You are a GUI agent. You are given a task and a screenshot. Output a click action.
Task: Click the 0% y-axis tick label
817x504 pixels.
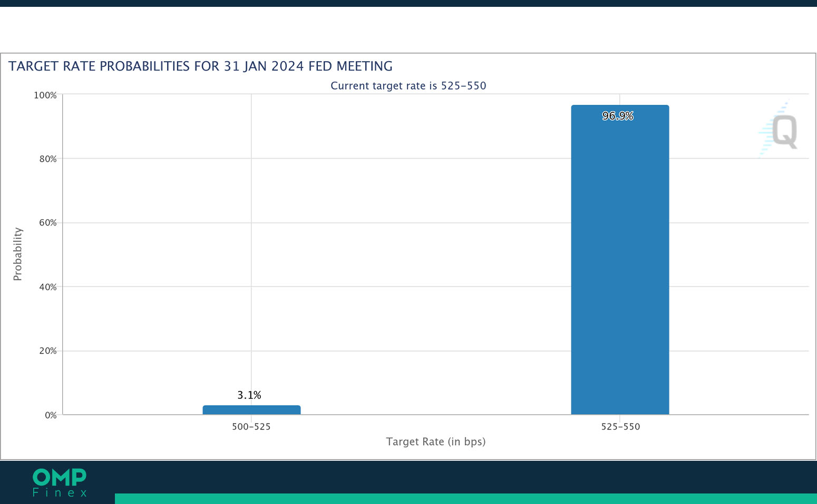pos(51,415)
